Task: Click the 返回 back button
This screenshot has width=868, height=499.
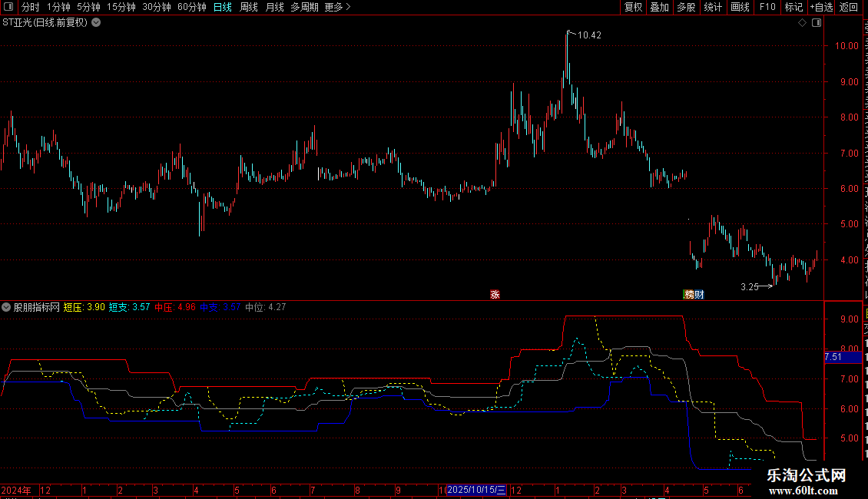Action: (x=848, y=7)
